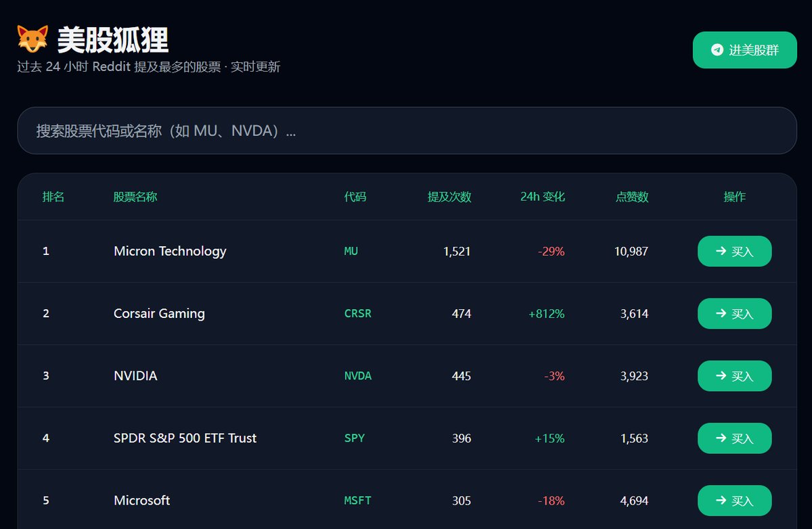Click the +812% change value
Image resolution: width=812 pixels, height=529 pixels.
[547, 313]
